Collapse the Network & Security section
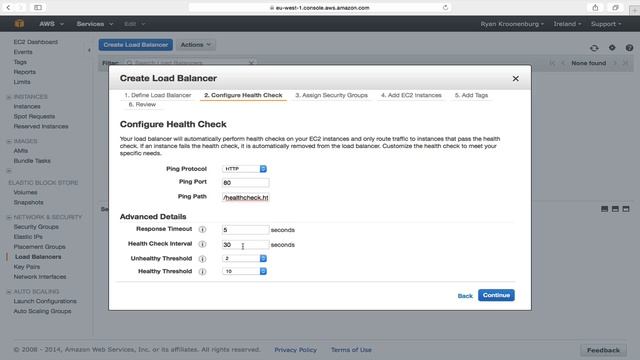The width and height of the screenshot is (640, 360). pos(9,217)
